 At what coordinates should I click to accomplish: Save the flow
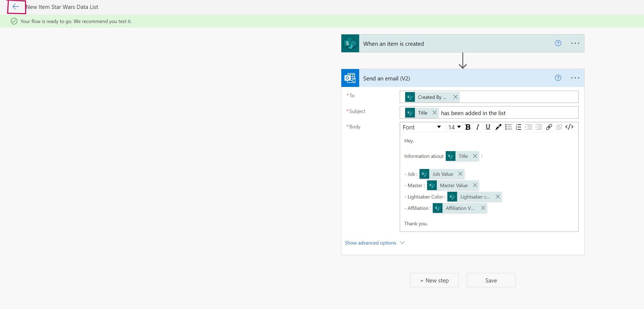coord(491,280)
